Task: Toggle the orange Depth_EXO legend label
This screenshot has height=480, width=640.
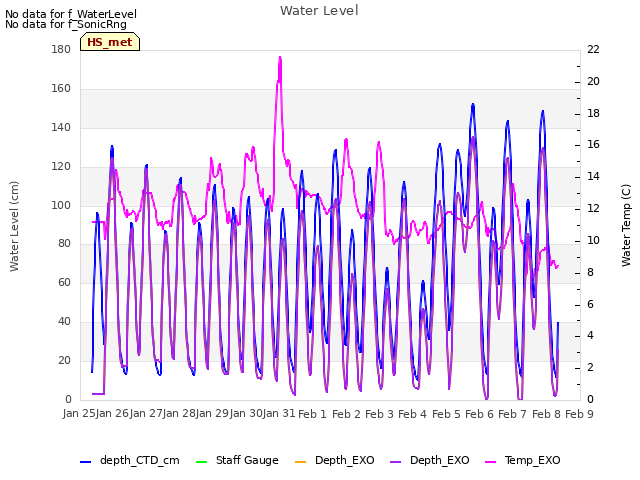Action: (344, 460)
